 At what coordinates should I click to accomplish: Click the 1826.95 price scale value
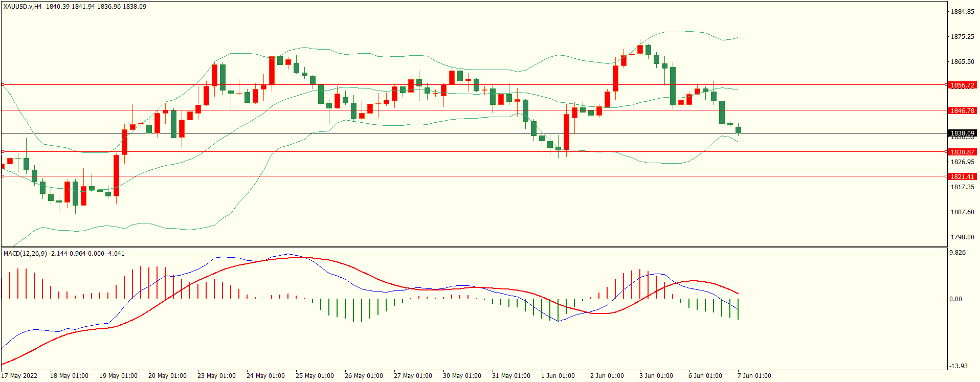[x=962, y=162]
